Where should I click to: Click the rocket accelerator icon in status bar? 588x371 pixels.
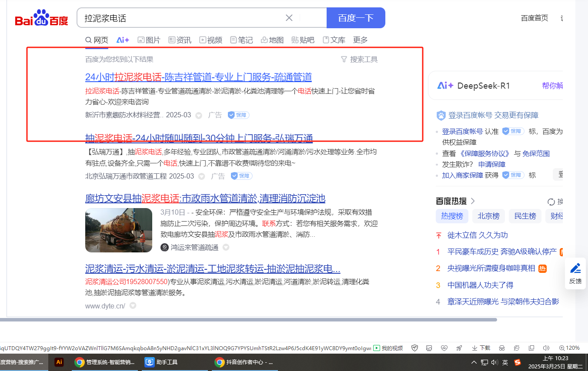[x=459, y=348]
